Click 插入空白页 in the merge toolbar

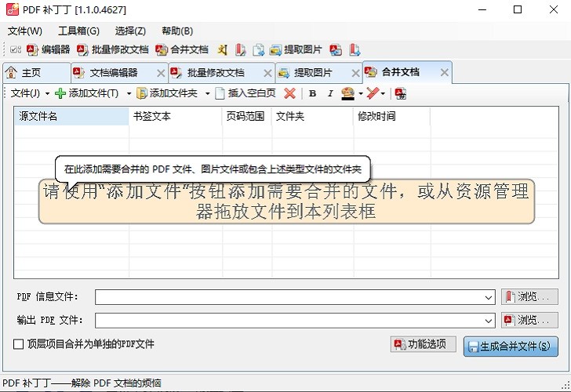[245, 93]
